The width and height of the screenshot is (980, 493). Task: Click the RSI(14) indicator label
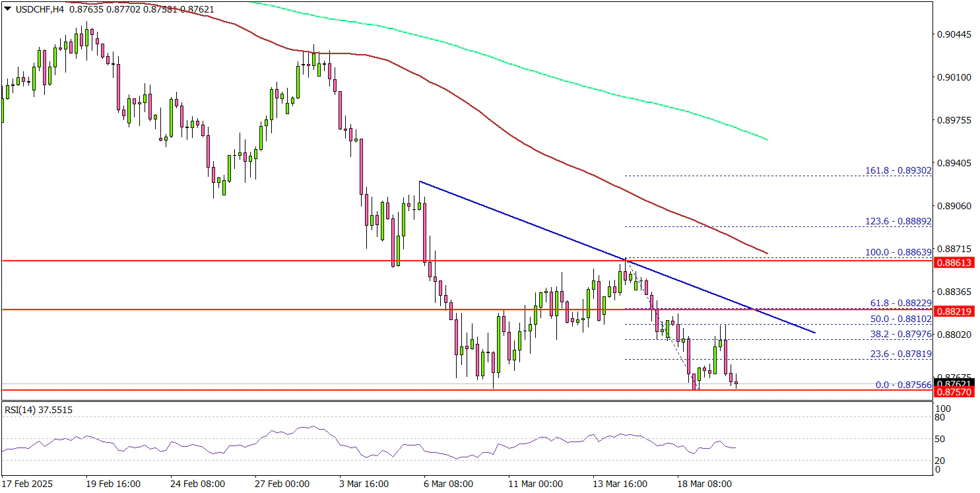tap(39, 410)
